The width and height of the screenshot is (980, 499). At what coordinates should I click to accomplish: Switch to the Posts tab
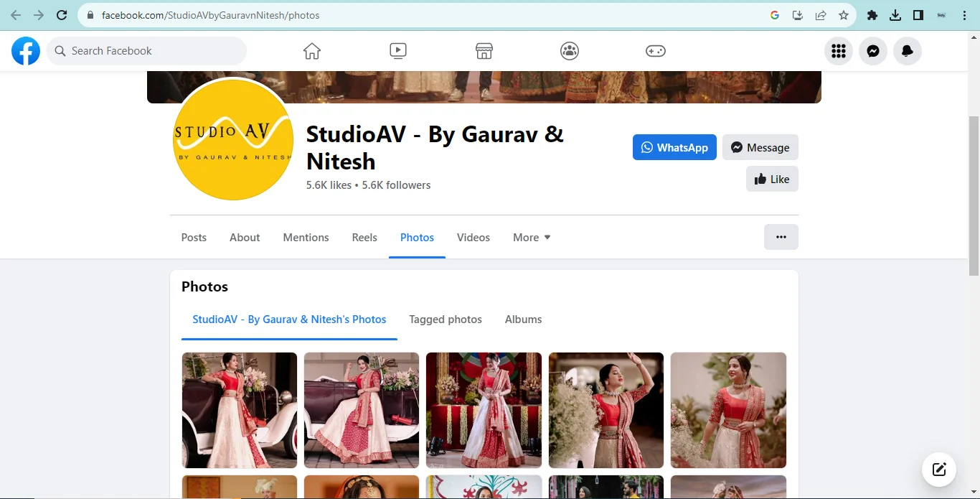coord(194,238)
